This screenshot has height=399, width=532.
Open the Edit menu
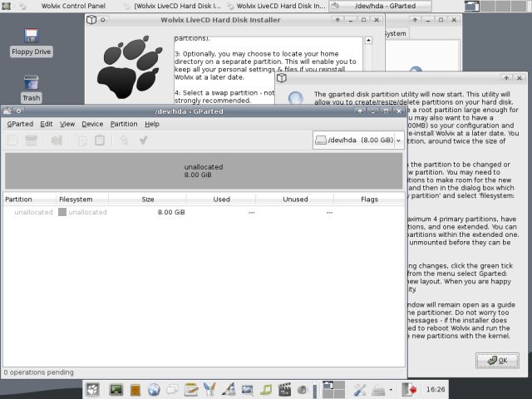[x=47, y=124]
